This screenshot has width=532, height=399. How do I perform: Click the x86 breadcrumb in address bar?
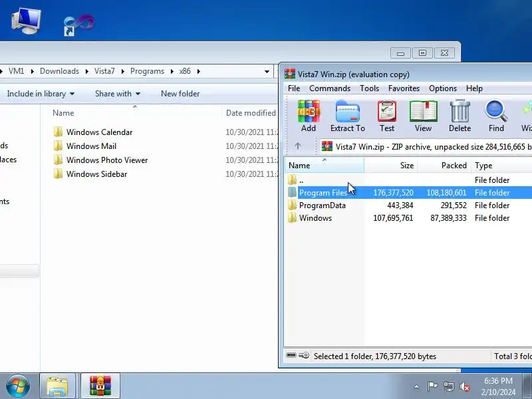click(x=185, y=71)
